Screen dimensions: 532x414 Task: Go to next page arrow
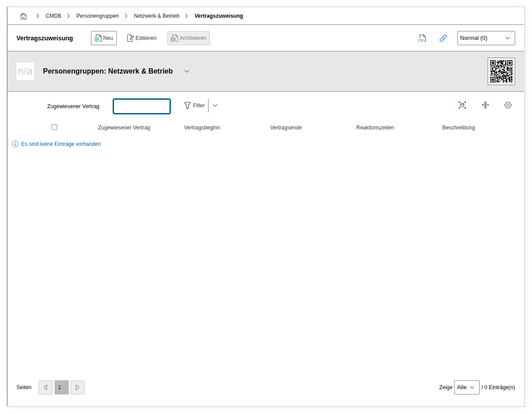tap(78, 387)
